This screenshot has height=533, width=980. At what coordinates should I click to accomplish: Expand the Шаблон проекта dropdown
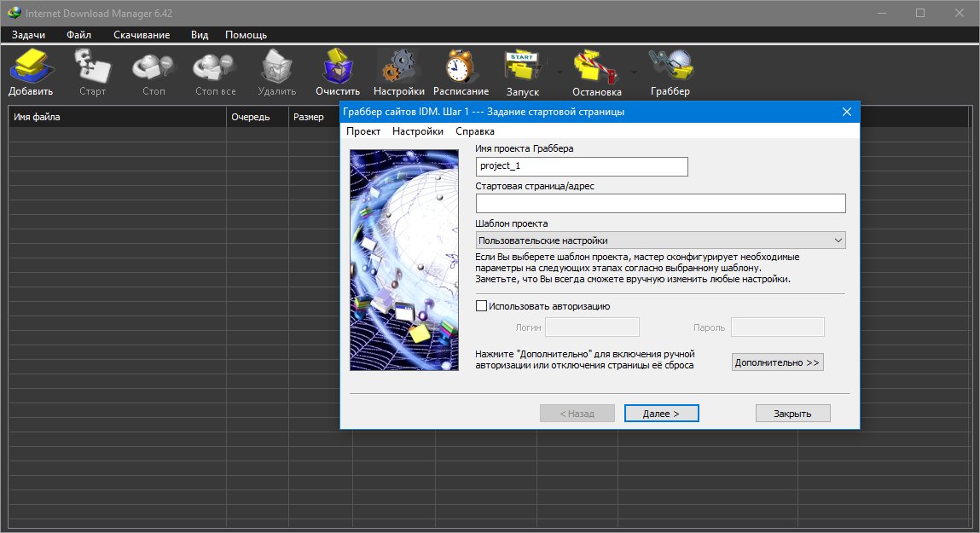[660, 240]
